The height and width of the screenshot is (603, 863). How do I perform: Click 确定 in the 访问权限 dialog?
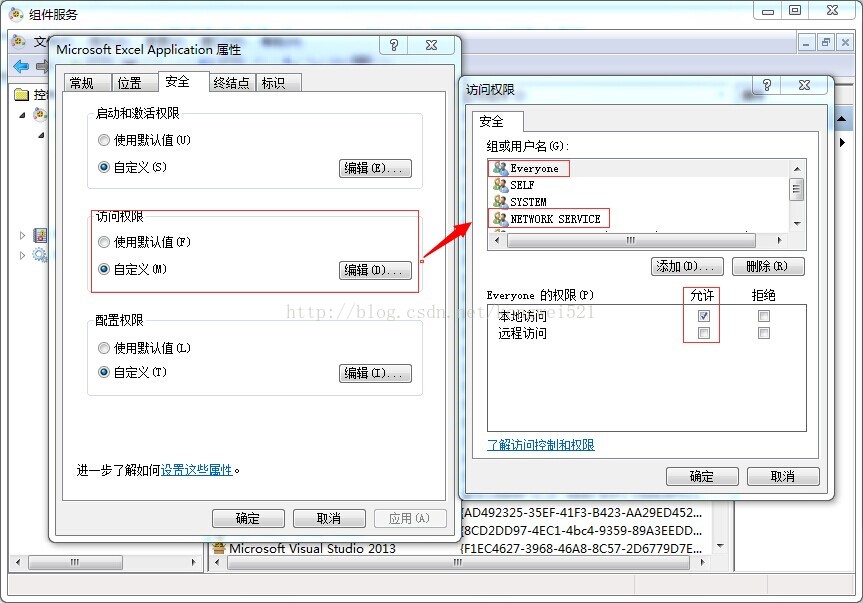coord(702,476)
